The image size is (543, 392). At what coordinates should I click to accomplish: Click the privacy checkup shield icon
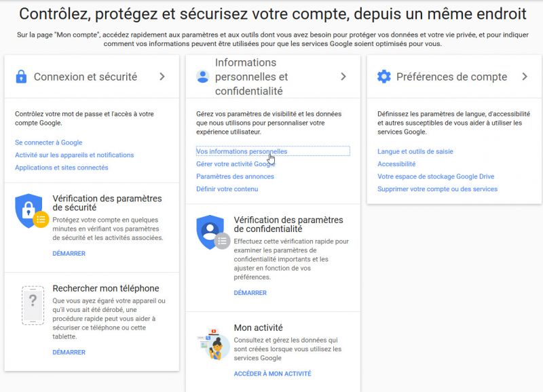[x=212, y=232]
